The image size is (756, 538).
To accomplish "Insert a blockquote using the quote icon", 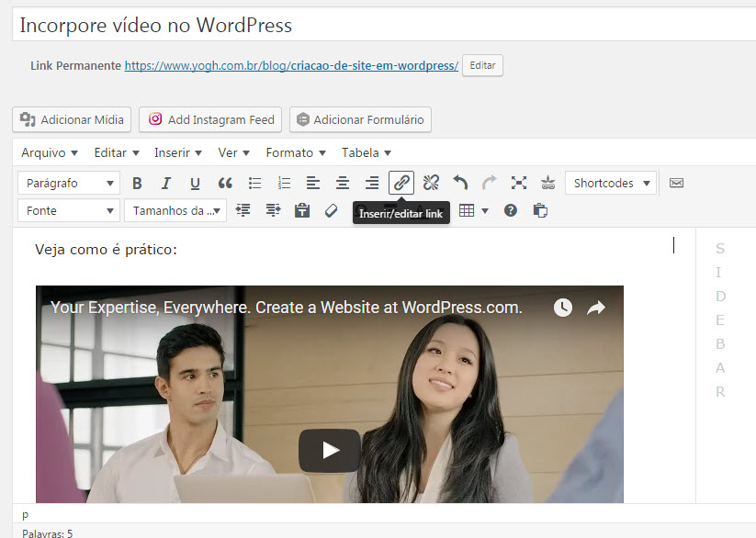I will coord(225,184).
